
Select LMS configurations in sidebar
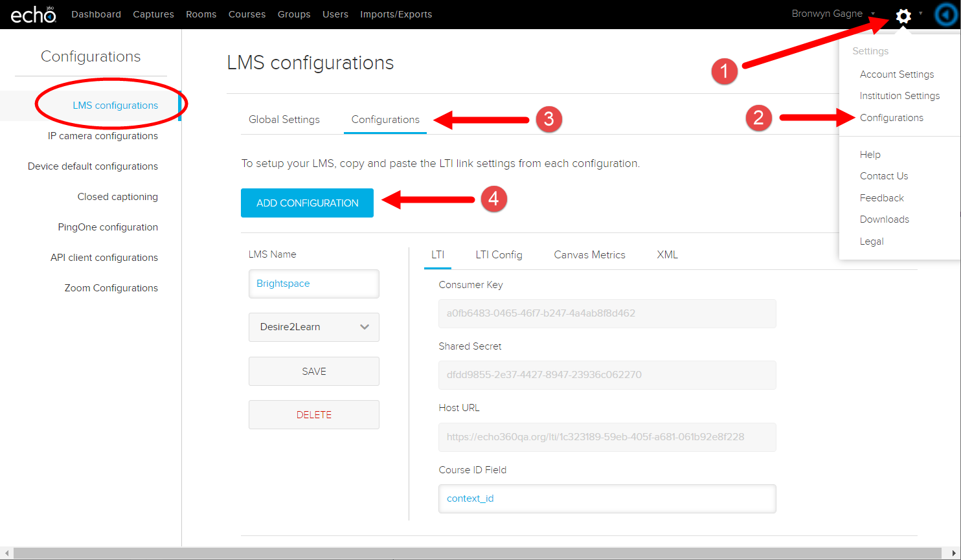115,106
